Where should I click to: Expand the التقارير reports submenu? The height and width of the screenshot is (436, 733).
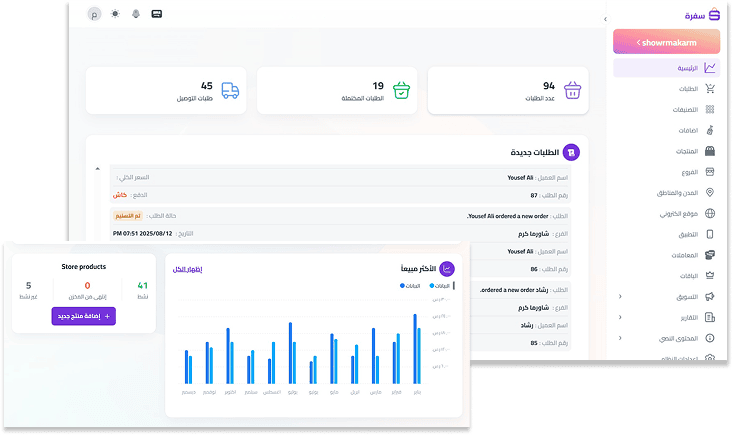[619, 318]
